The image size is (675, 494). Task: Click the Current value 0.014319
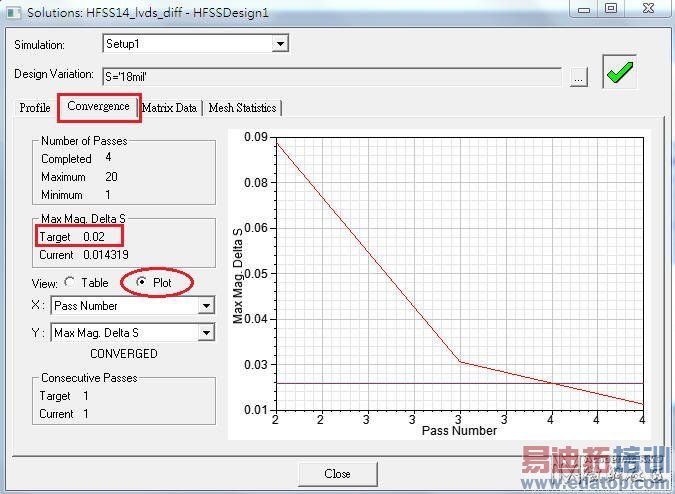click(106, 255)
